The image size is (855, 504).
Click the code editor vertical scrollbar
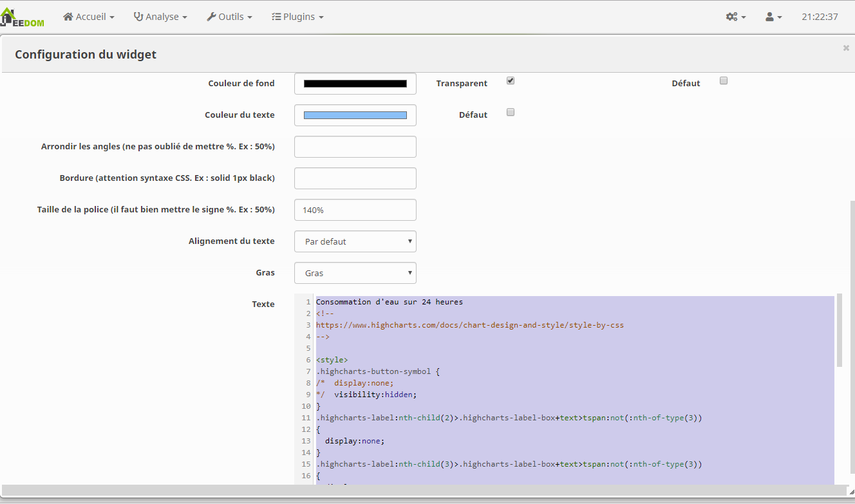839,331
